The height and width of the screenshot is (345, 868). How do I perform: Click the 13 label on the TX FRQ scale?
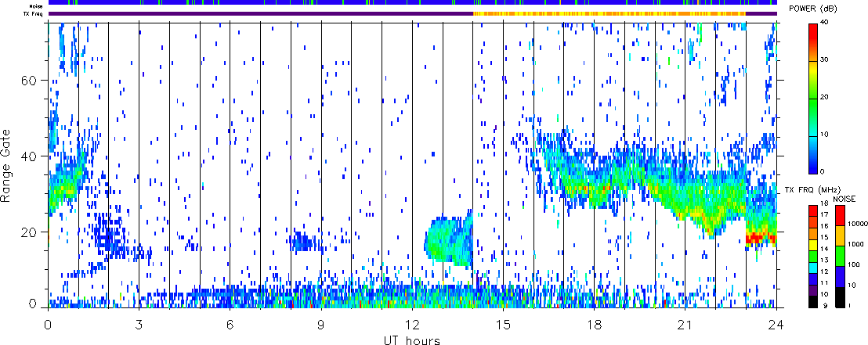pyautogui.click(x=825, y=261)
